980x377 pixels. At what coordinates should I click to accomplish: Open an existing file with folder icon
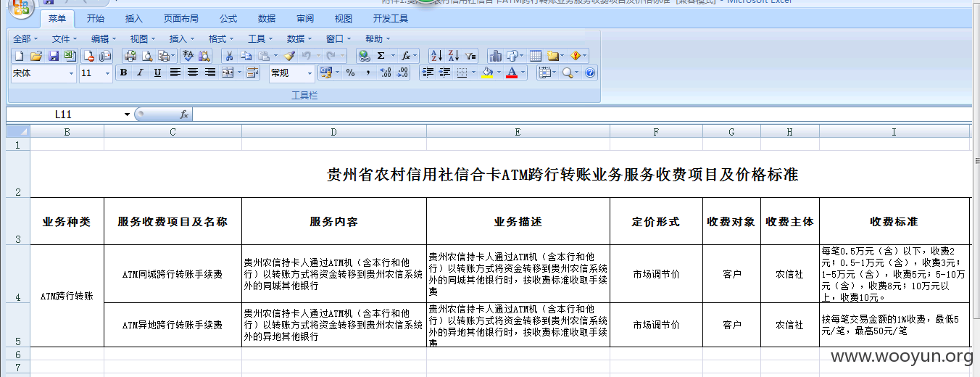point(36,55)
